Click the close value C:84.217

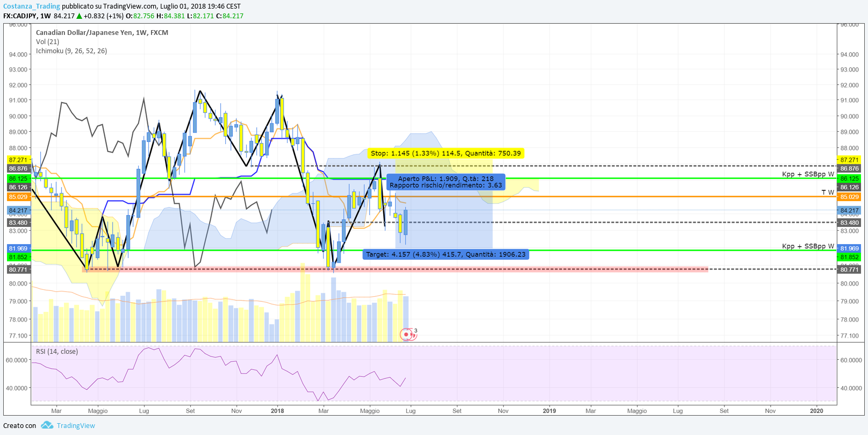229,16
